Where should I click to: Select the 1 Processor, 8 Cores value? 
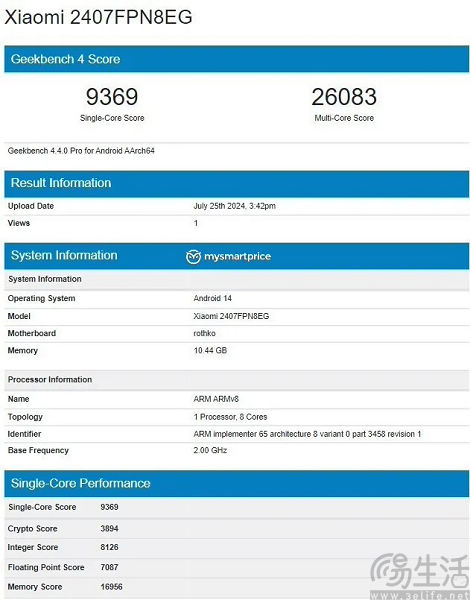tap(230, 417)
